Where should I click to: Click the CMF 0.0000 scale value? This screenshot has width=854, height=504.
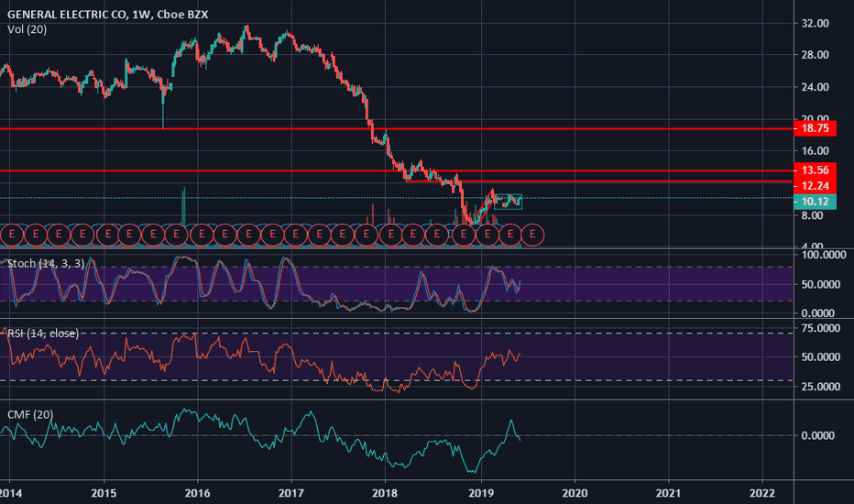[817, 435]
